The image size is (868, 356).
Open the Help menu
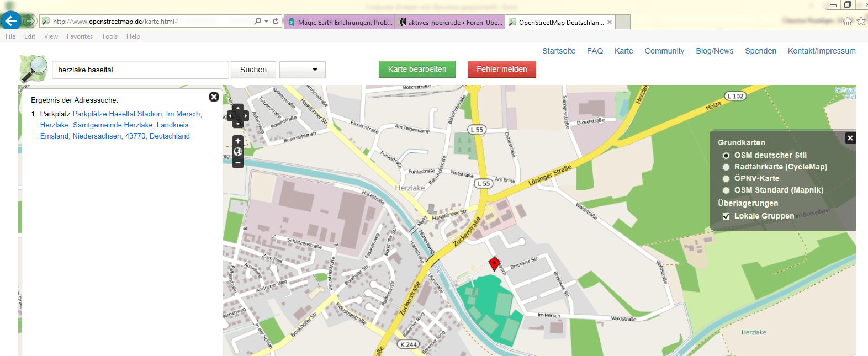click(x=133, y=36)
